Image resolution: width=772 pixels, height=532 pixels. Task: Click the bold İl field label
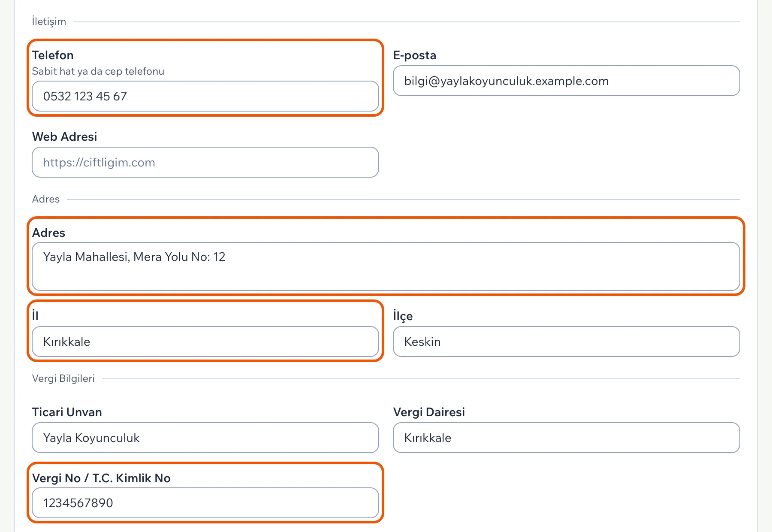[x=35, y=316]
